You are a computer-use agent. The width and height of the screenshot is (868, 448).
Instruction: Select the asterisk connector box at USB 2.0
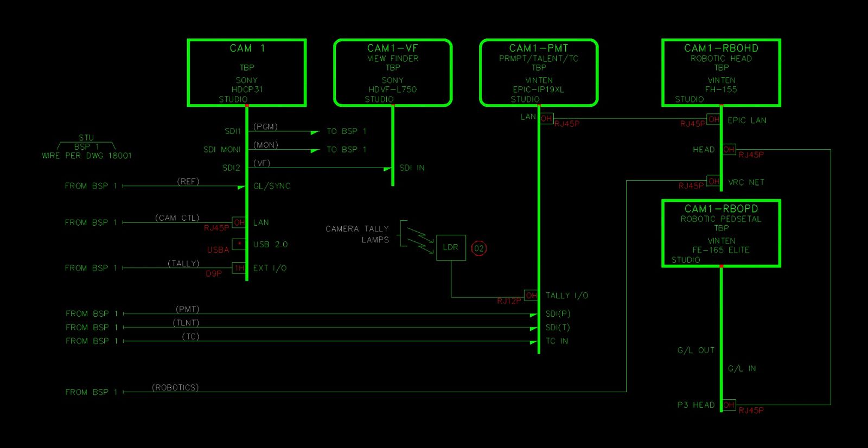(239, 244)
